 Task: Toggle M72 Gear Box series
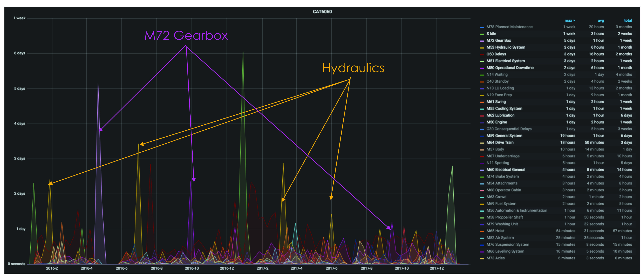coord(498,41)
